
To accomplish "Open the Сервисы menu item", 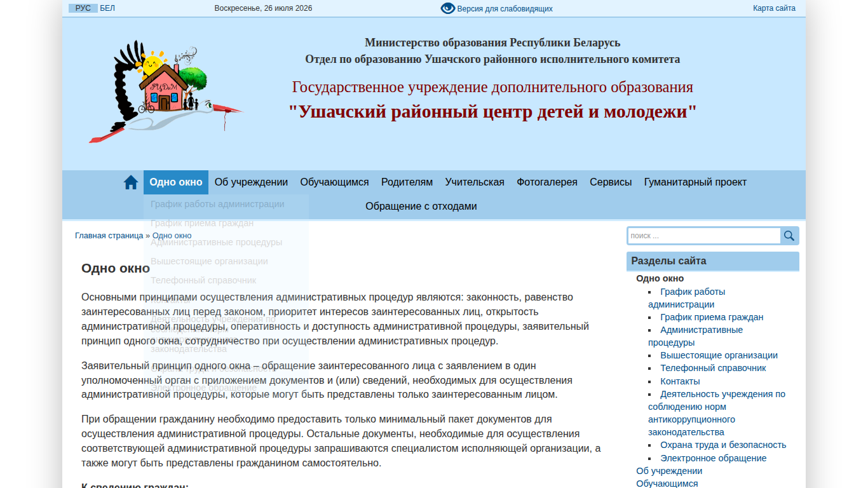I will click(x=611, y=182).
